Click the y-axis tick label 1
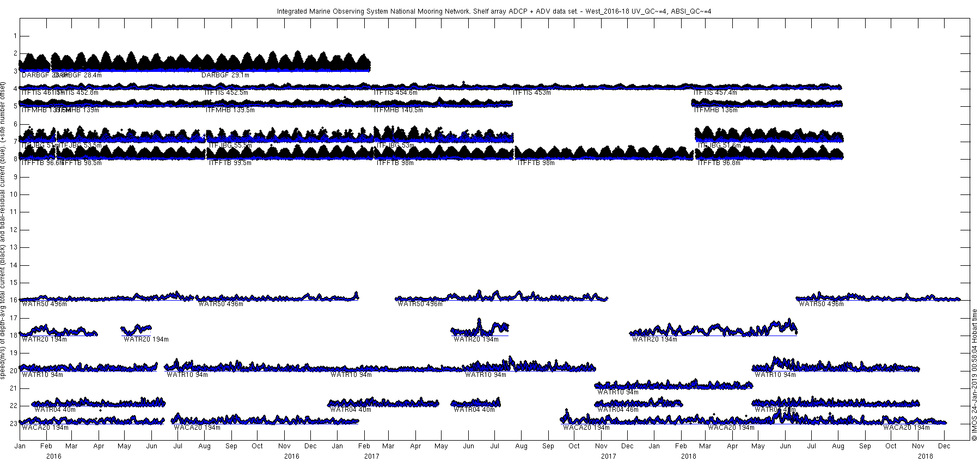This screenshot has height=463, width=980. pyautogui.click(x=15, y=36)
